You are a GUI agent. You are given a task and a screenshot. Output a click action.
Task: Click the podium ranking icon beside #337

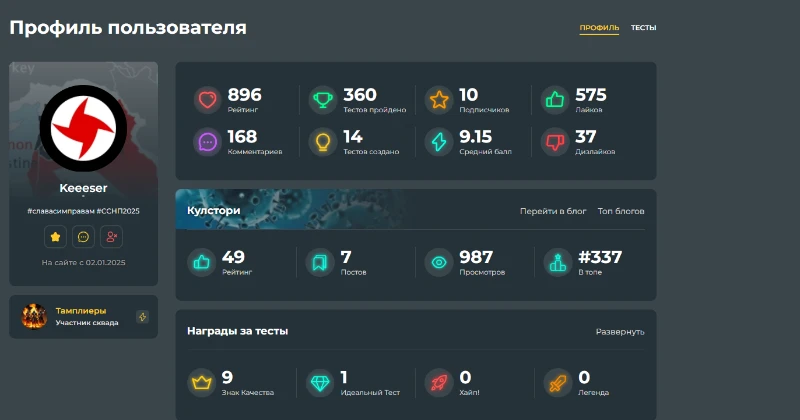coord(558,262)
